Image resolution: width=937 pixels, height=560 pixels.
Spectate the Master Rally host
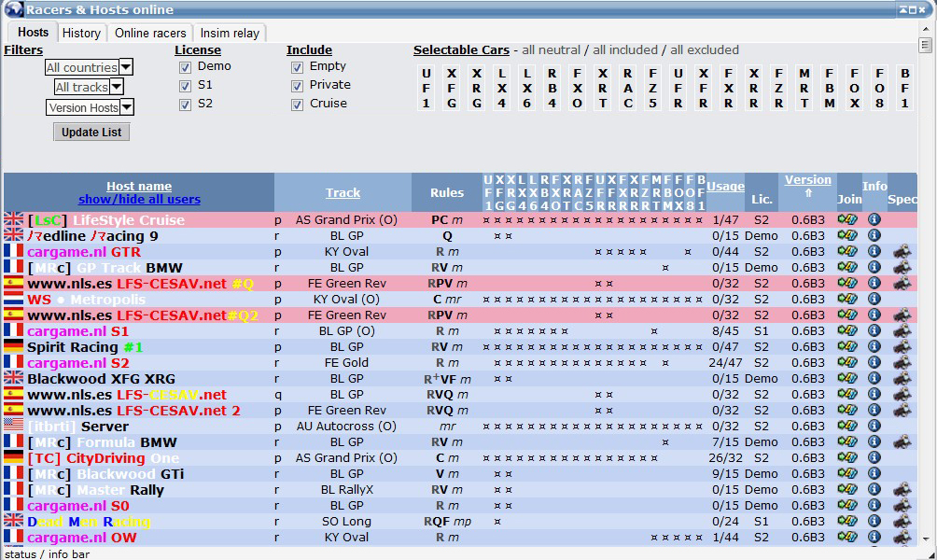pos(902,489)
